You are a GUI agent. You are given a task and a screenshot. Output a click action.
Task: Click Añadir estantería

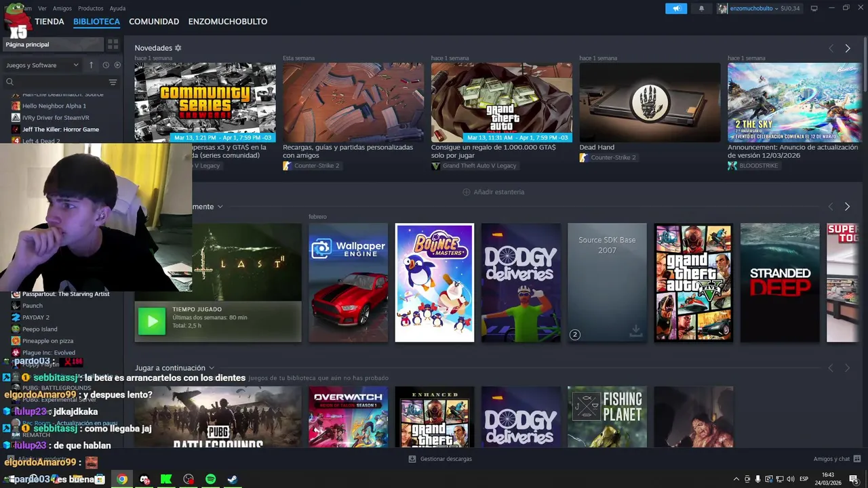click(493, 192)
